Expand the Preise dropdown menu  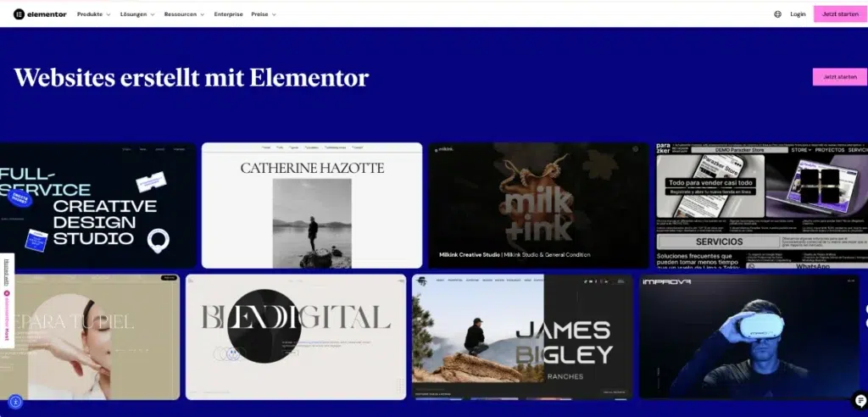click(264, 14)
